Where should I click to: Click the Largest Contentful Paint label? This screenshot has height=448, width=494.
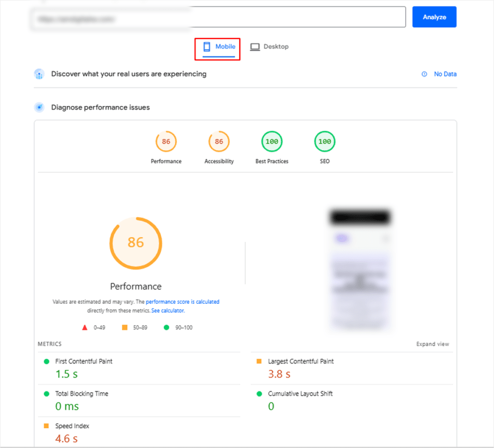coord(301,361)
